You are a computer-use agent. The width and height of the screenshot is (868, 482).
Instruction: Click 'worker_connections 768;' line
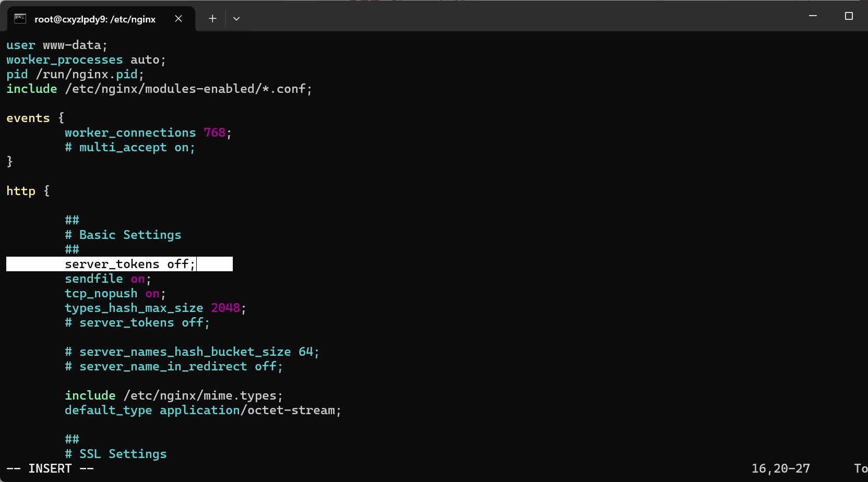click(148, 133)
